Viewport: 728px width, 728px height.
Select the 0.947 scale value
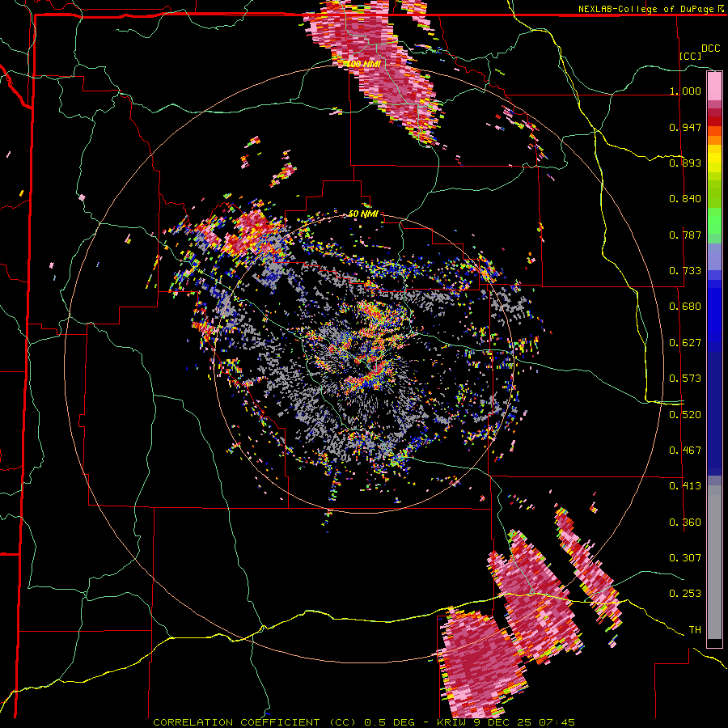click(x=685, y=127)
